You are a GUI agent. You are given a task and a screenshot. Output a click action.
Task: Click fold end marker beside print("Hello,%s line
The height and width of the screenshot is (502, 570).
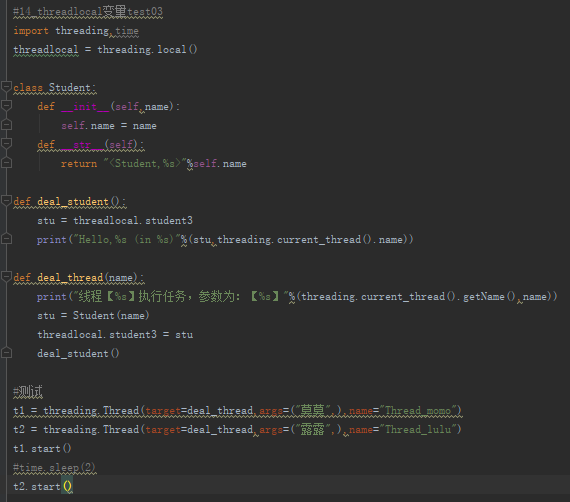(x=6, y=239)
